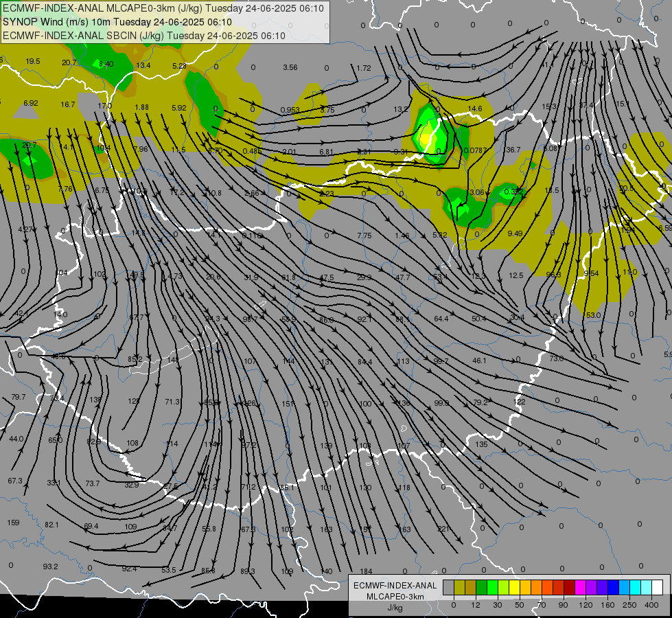
Task: Click the legend tick label 400
Action: pos(651,605)
